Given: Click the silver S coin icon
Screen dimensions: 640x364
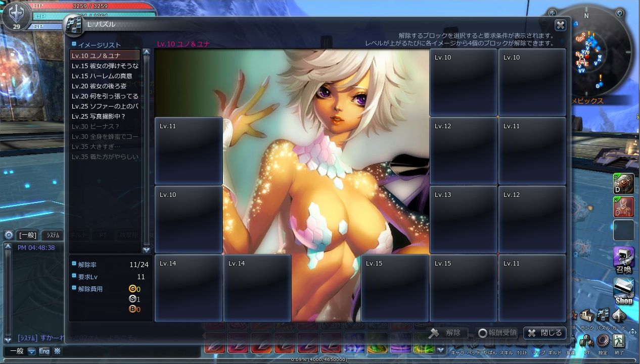Looking at the screenshot, I should (x=132, y=299).
